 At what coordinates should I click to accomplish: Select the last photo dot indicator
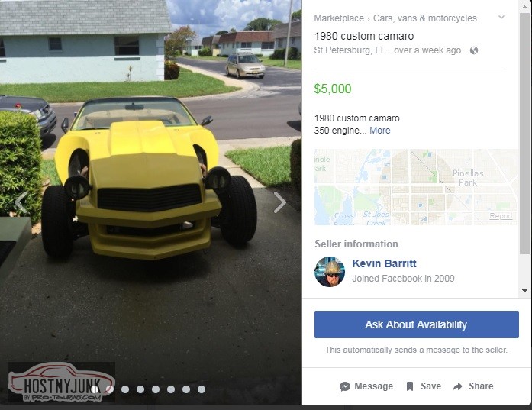(x=202, y=389)
